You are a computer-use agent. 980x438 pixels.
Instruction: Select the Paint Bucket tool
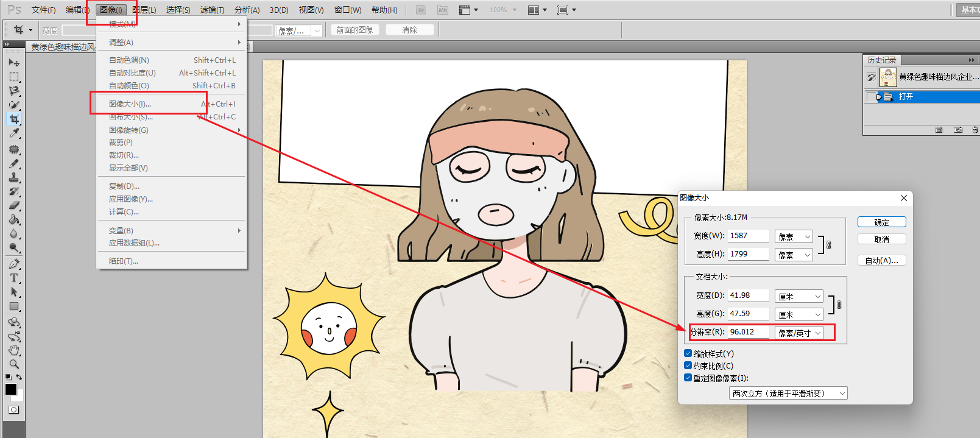[x=13, y=220]
